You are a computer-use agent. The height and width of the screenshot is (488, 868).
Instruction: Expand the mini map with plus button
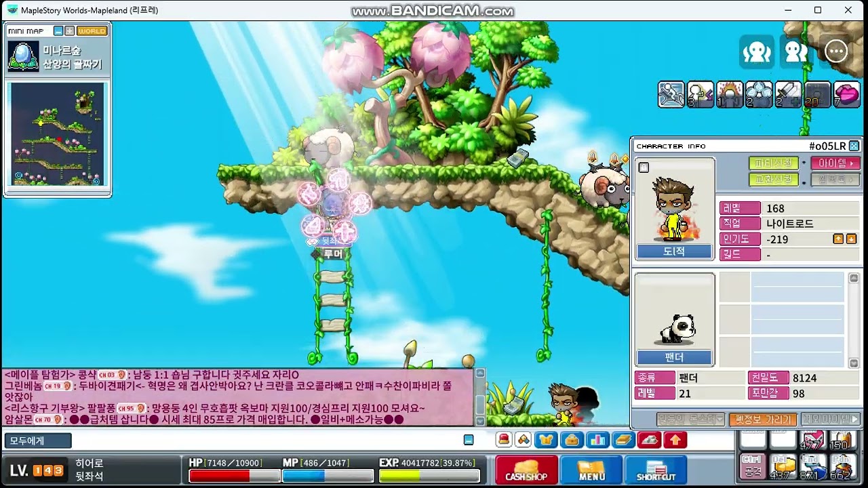click(69, 31)
